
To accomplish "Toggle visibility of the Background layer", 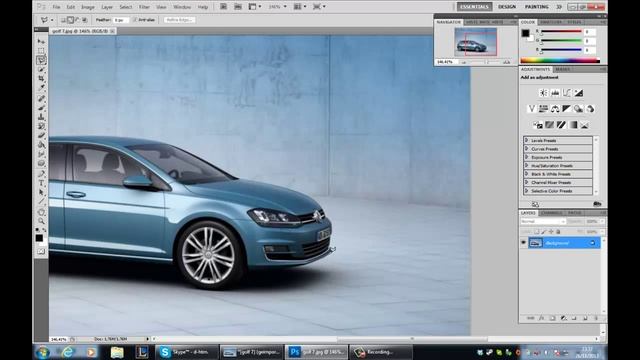I will (523, 243).
